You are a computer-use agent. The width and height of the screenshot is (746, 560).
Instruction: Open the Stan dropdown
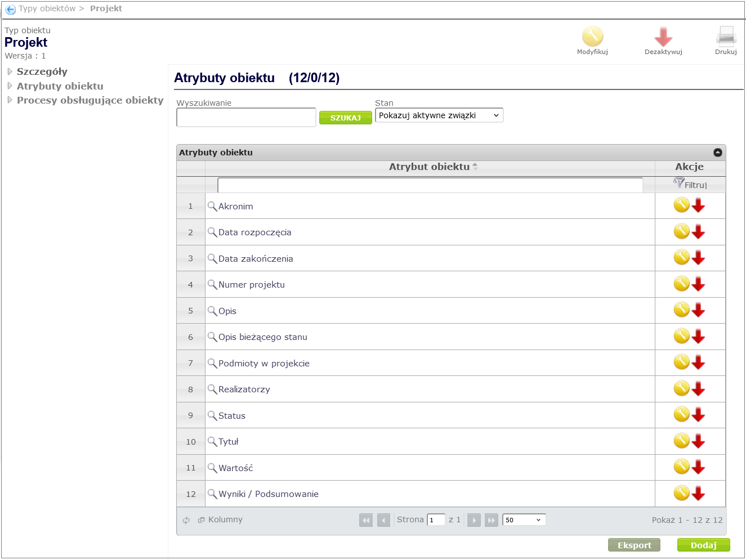(439, 115)
